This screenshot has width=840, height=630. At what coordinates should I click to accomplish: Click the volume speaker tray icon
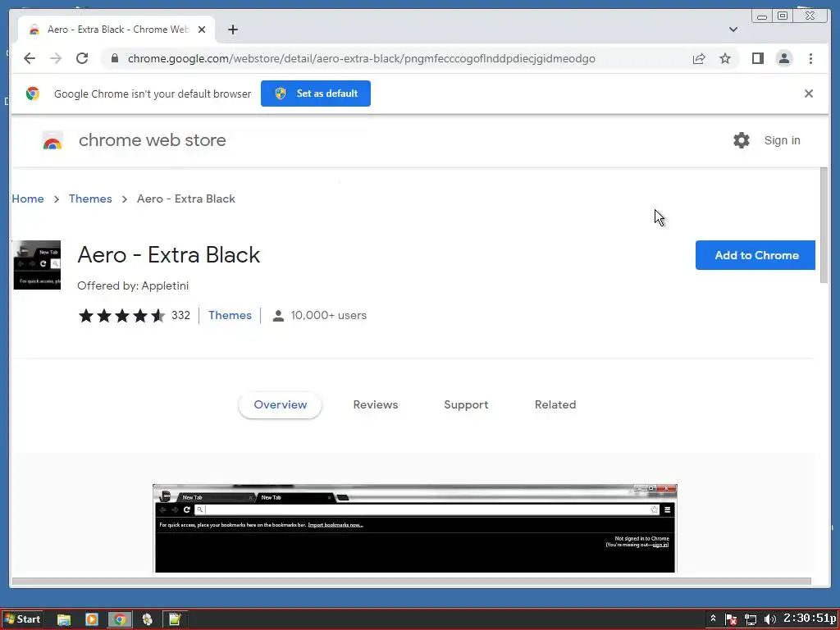click(769, 620)
